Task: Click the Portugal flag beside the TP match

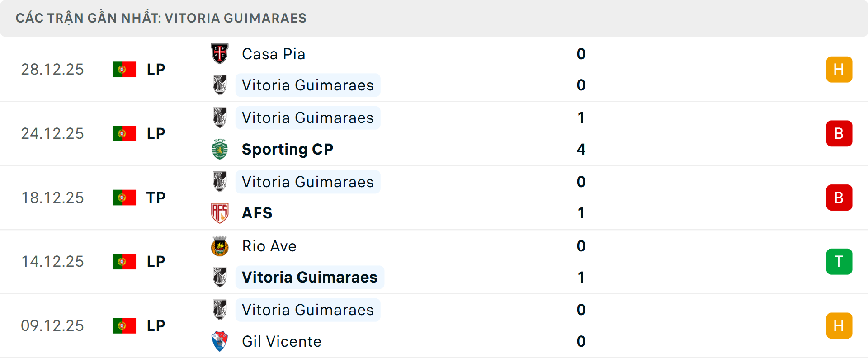Action: (x=124, y=198)
